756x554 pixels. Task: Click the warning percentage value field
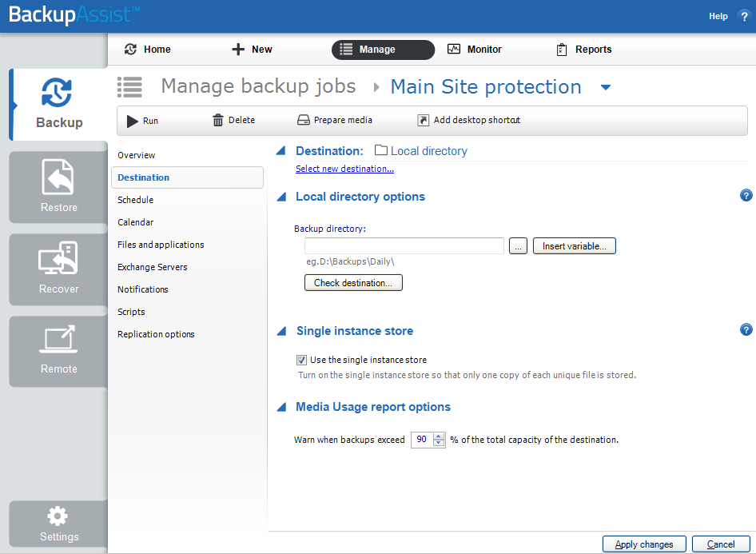pos(423,440)
